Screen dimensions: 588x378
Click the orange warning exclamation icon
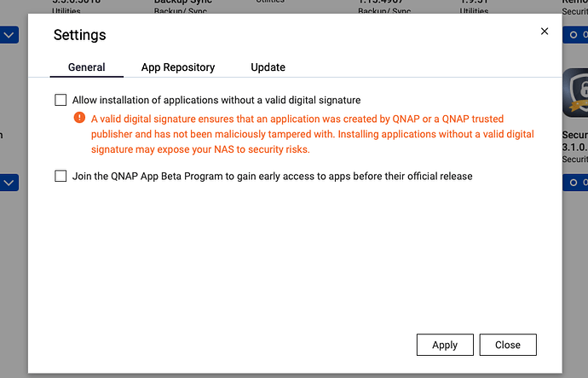coord(79,119)
